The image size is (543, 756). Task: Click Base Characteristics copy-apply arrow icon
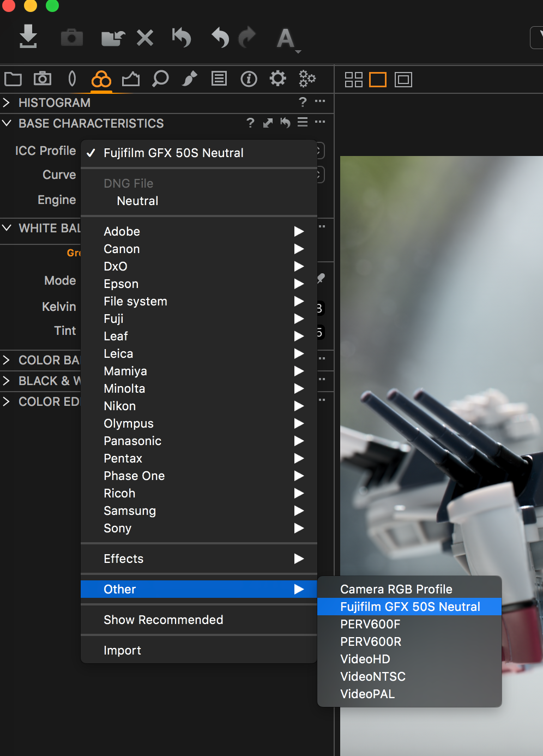[x=268, y=123]
